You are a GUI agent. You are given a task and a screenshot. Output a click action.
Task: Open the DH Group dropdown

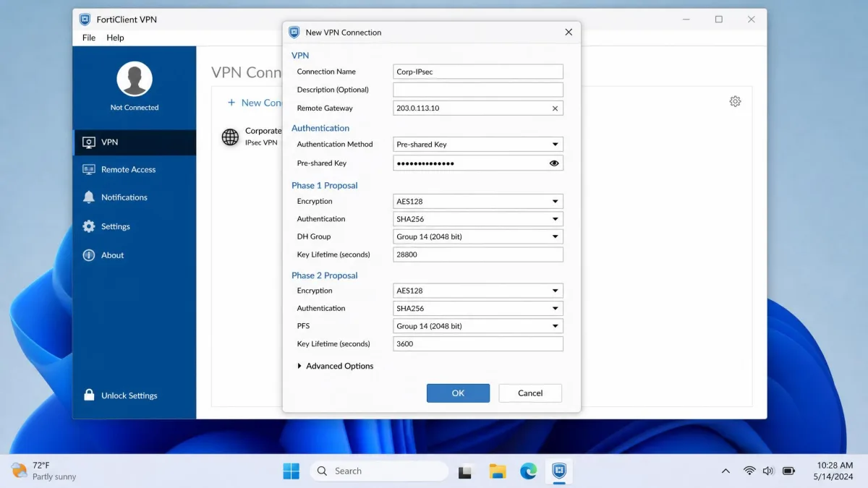coord(478,236)
